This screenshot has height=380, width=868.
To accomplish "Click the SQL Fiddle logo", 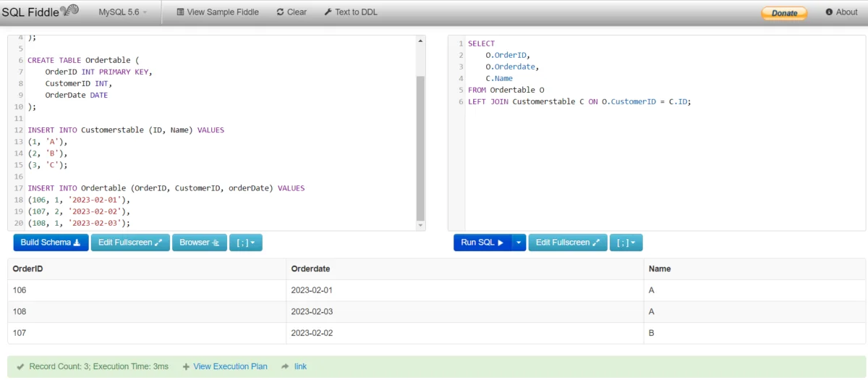I will [x=40, y=12].
